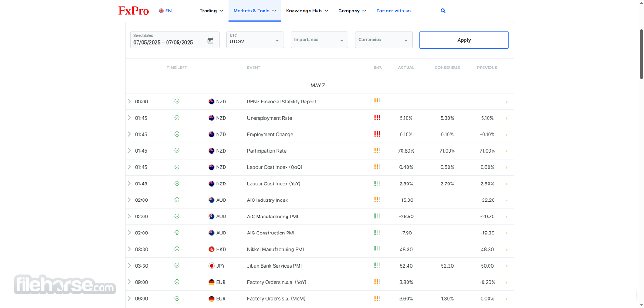The width and height of the screenshot is (644, 308).
Task: Click the Hong Kong flag beside Nikkei Manufacturing PMI
Action: coord(212,249)
